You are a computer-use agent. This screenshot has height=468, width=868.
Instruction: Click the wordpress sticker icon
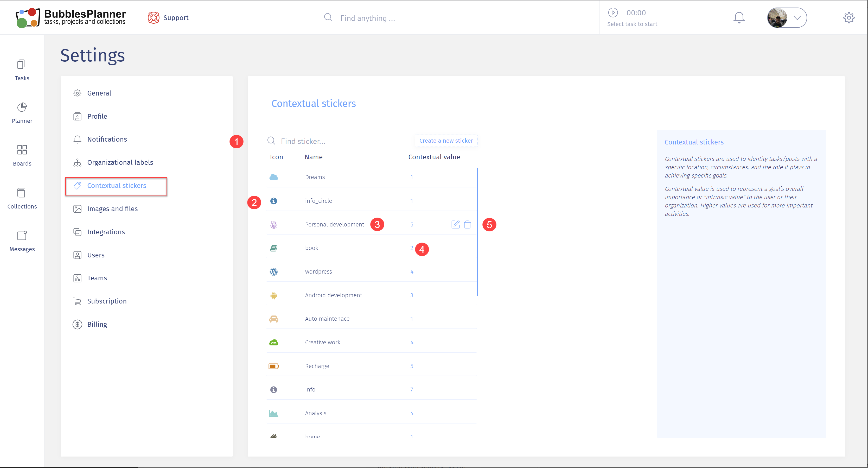273,271
